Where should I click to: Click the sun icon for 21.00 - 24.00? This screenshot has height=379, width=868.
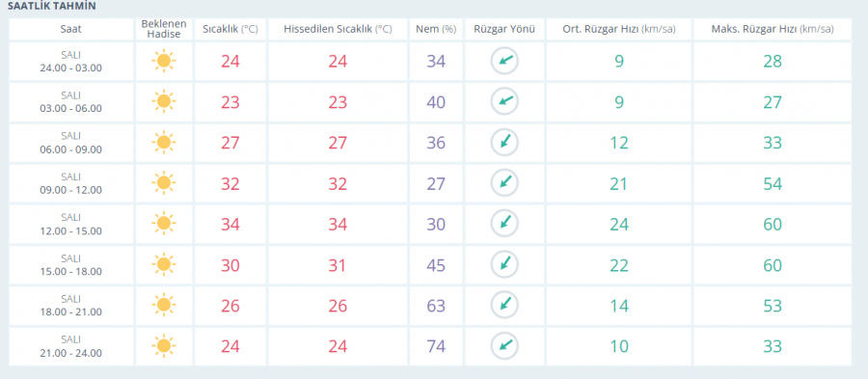point(163,346)
